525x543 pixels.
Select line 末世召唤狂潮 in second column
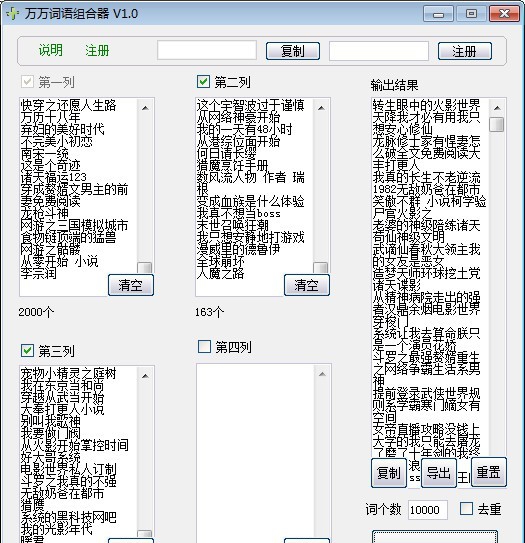pos(232,225)
